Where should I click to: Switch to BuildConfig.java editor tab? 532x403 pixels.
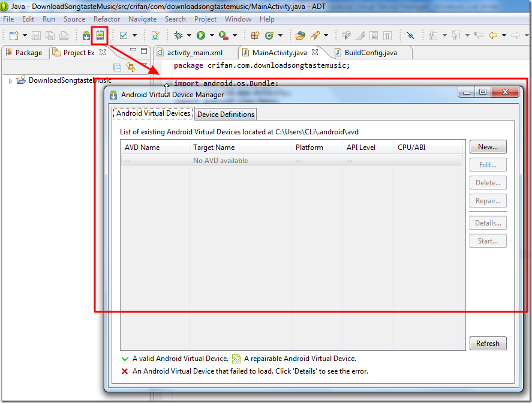(x=371, y=53)
